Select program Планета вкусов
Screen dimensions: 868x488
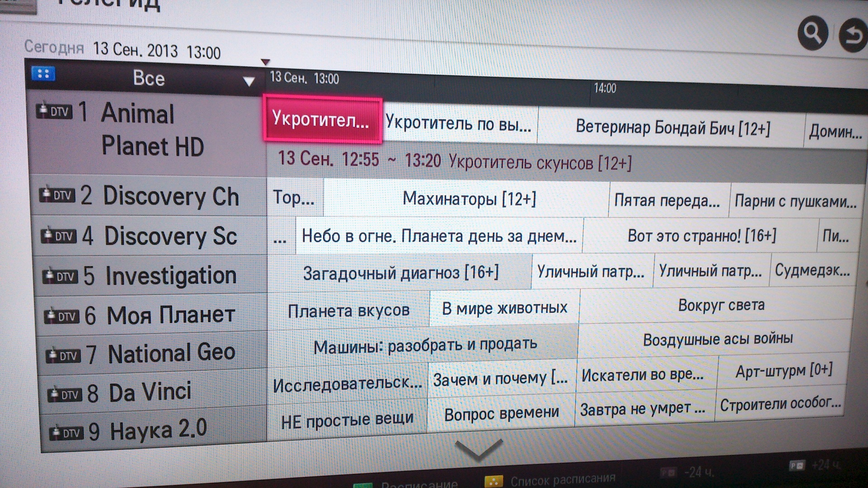(x=348, y=311)
